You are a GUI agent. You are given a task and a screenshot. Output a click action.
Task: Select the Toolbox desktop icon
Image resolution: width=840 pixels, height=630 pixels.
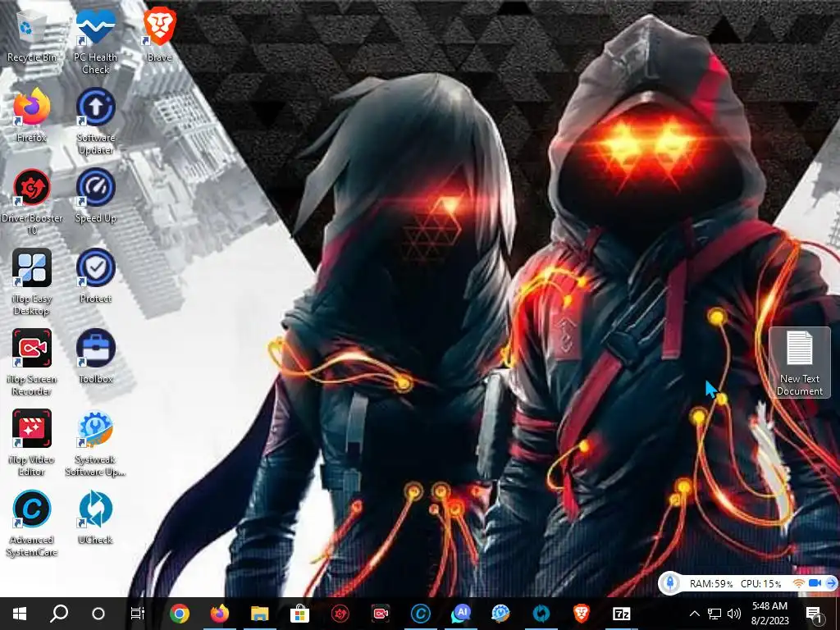click(95, 357)
